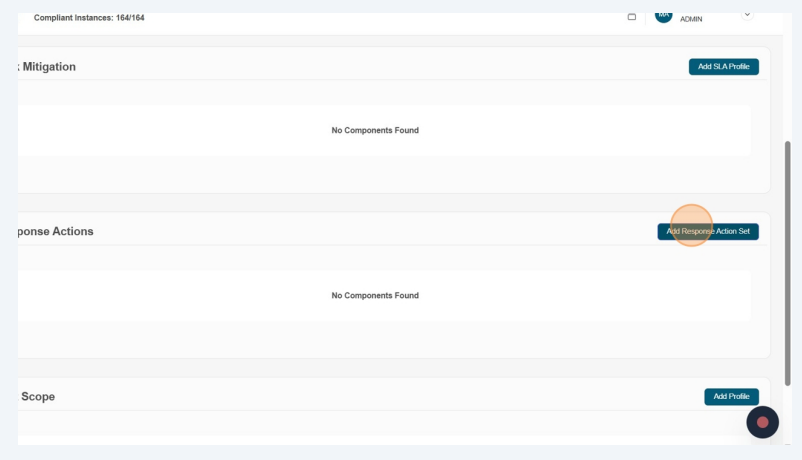802x460 pixels.
Task: Open the user avatar in the header
Action: pos(664,15)
